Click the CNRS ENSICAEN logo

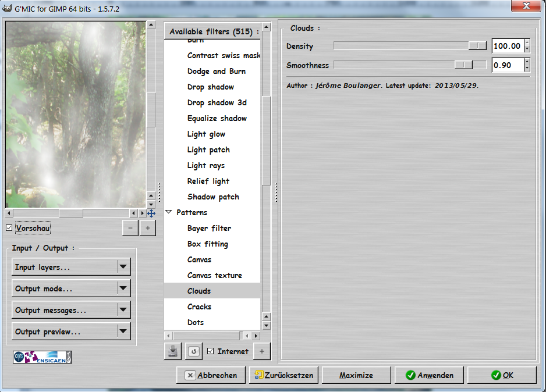tap(42, 357)
